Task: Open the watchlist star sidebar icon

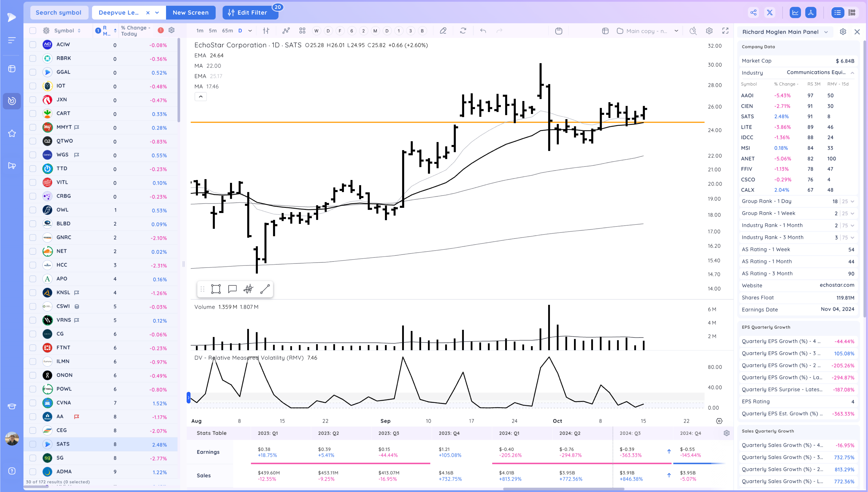Action: coord(12,134)
